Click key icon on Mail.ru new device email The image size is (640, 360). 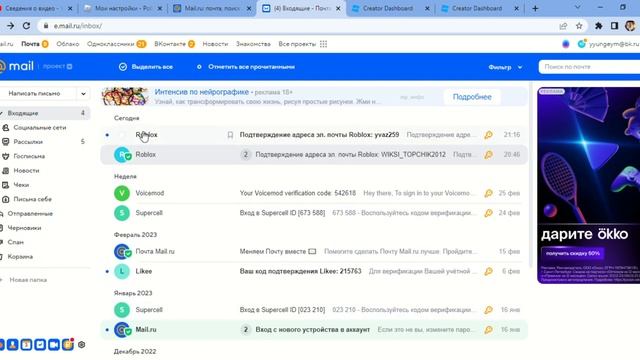(488, 330)
